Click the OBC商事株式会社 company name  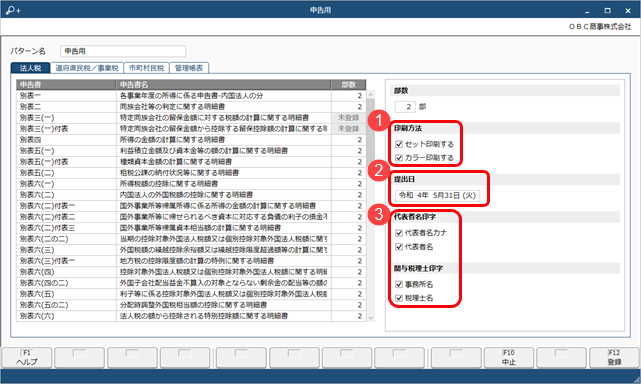point(600,27)
